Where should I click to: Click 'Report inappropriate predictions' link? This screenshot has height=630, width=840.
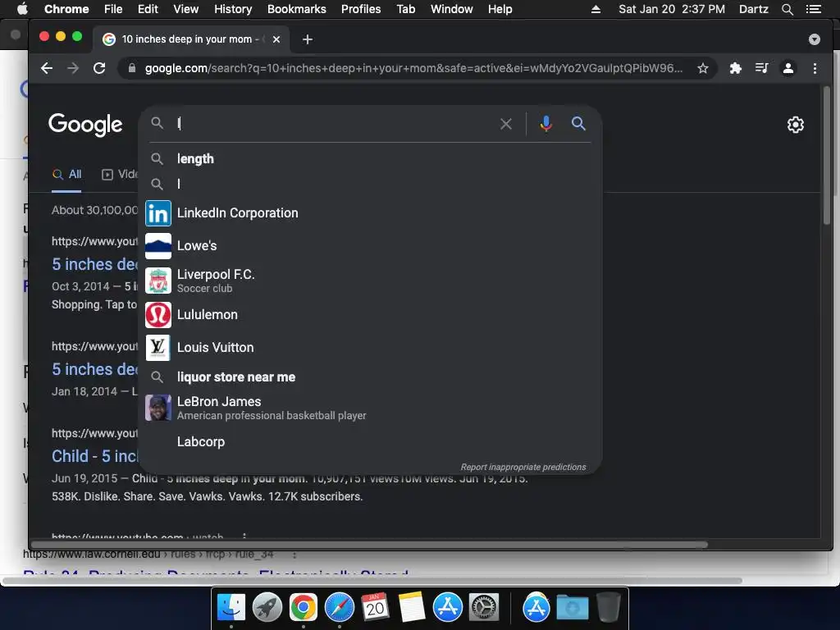click(x=523, y=467)
